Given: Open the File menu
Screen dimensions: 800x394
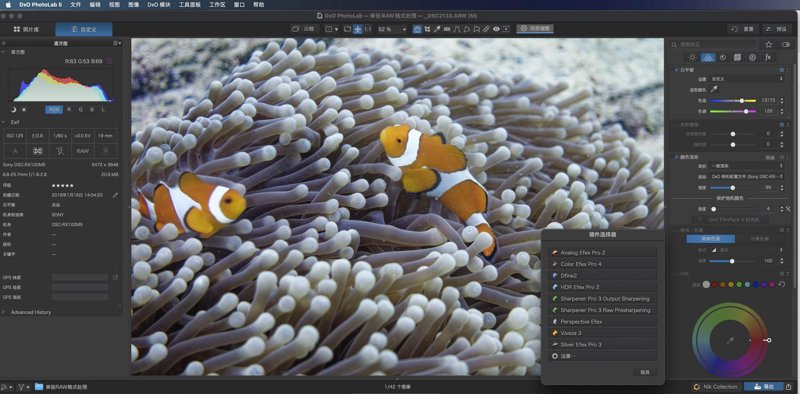Looking at the screenshot, I should point(75,5).
